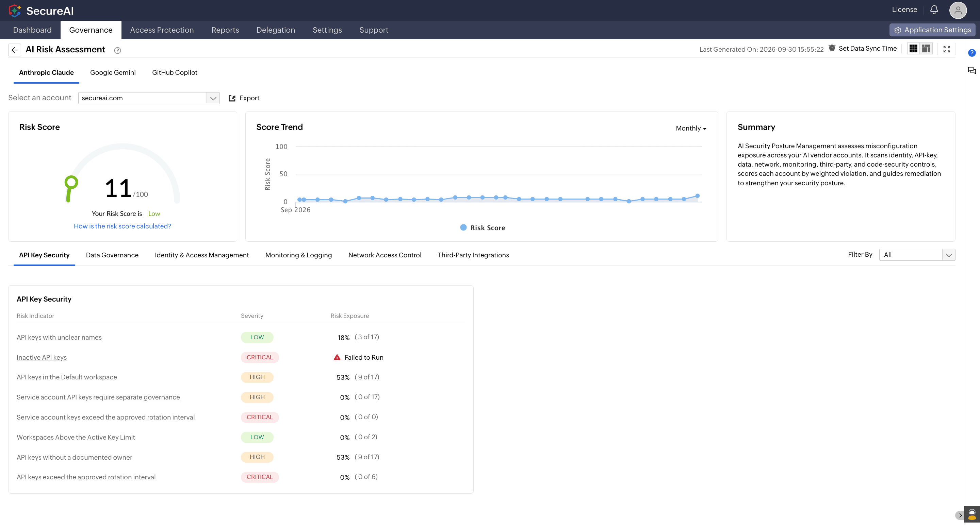
Task: Switch to the GitHub Copilot tab
Action: (x=175, y=73)
